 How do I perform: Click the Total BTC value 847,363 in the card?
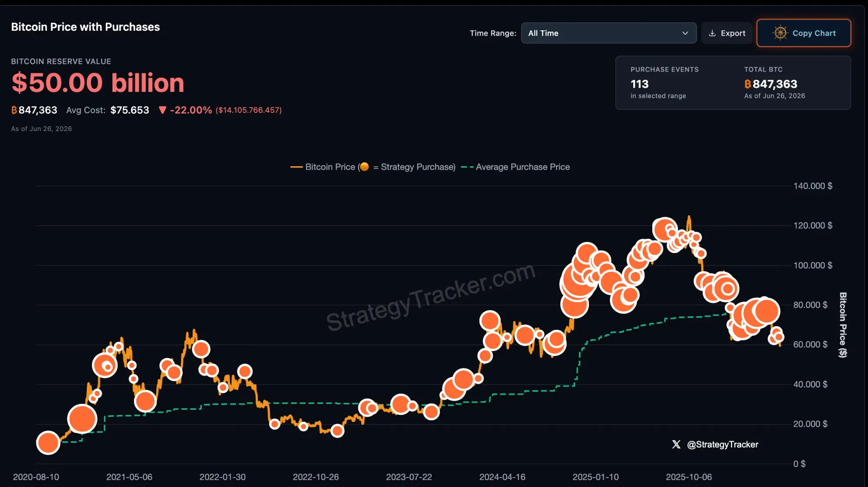coord(775,84)
